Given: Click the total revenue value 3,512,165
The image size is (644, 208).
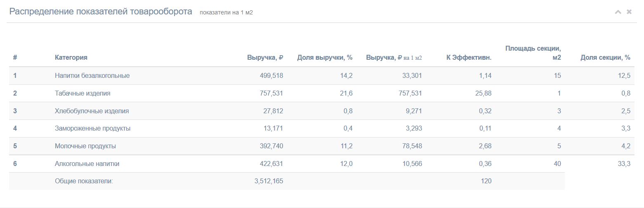Looking at the screenshot, I should tap(269, 181).
